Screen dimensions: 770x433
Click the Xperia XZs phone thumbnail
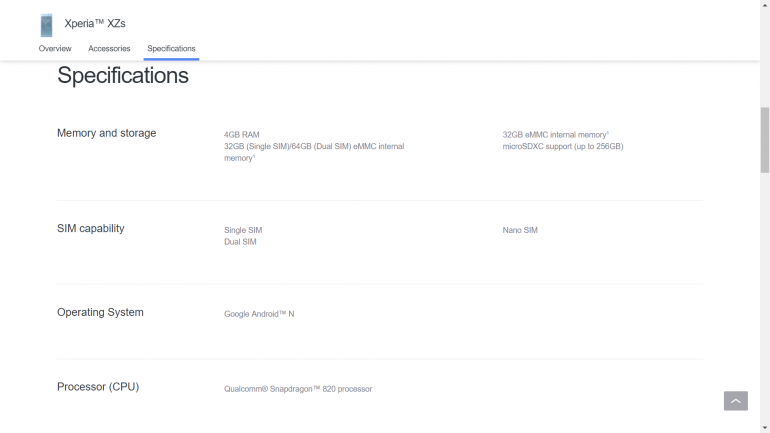[x=47, y=25]
